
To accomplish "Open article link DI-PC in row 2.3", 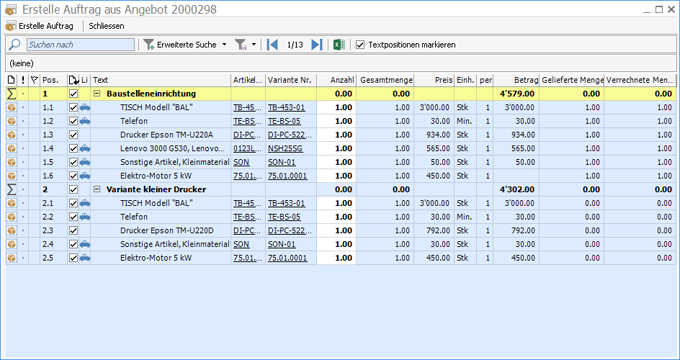I will click(x=247, y=231).
